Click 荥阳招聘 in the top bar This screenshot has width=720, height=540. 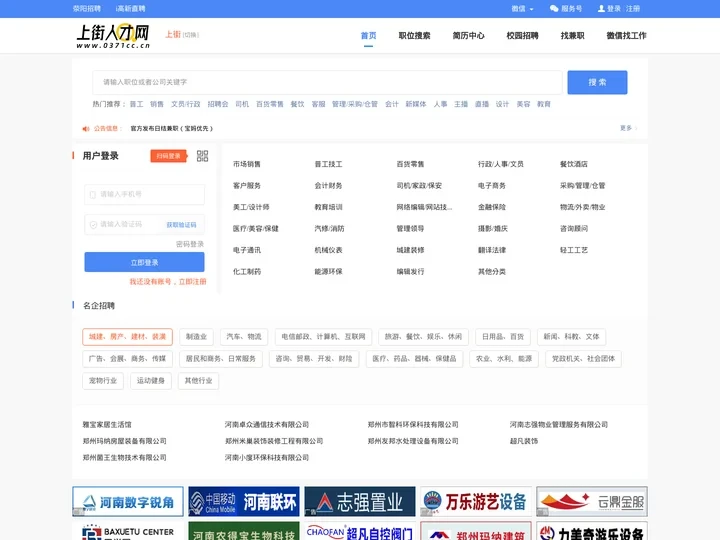(x=87, y=8)
